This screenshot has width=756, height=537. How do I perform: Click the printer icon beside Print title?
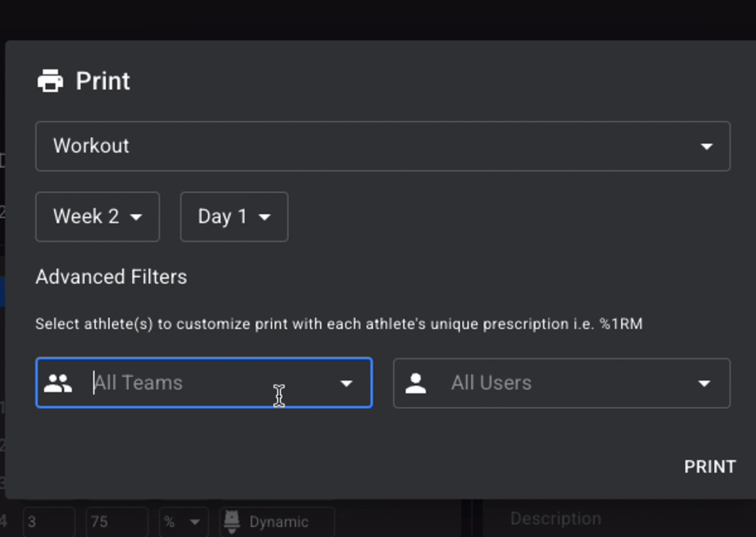pyautogui.click(x=50, y=81)
